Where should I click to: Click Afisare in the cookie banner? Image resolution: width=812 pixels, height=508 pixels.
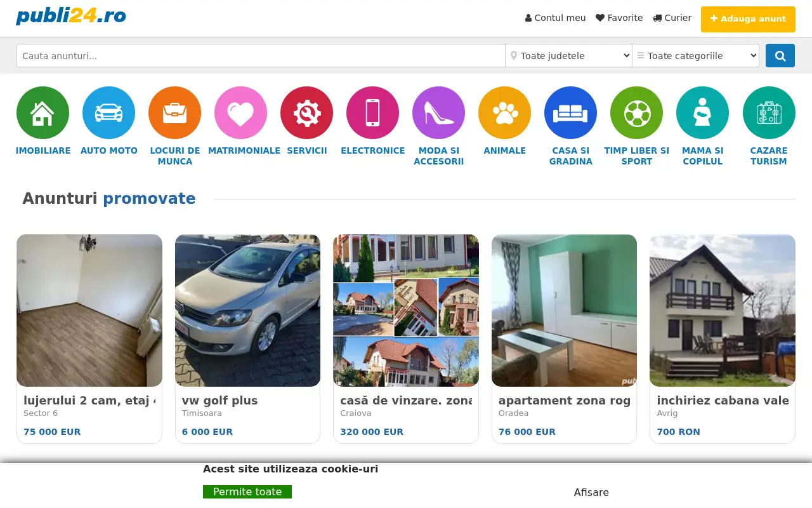coord(591,492)
